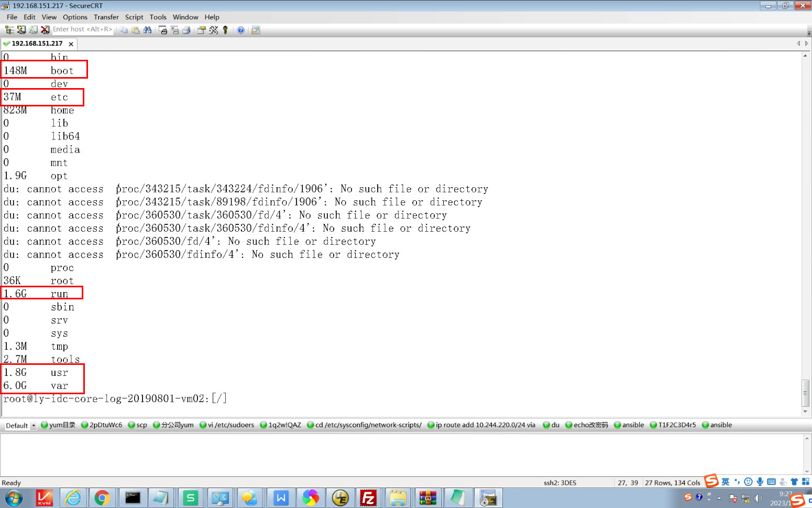
Task: Click the 'vi /etc/sudoers' button bar button
Action: pyautogui.click(x=231, y=425)
